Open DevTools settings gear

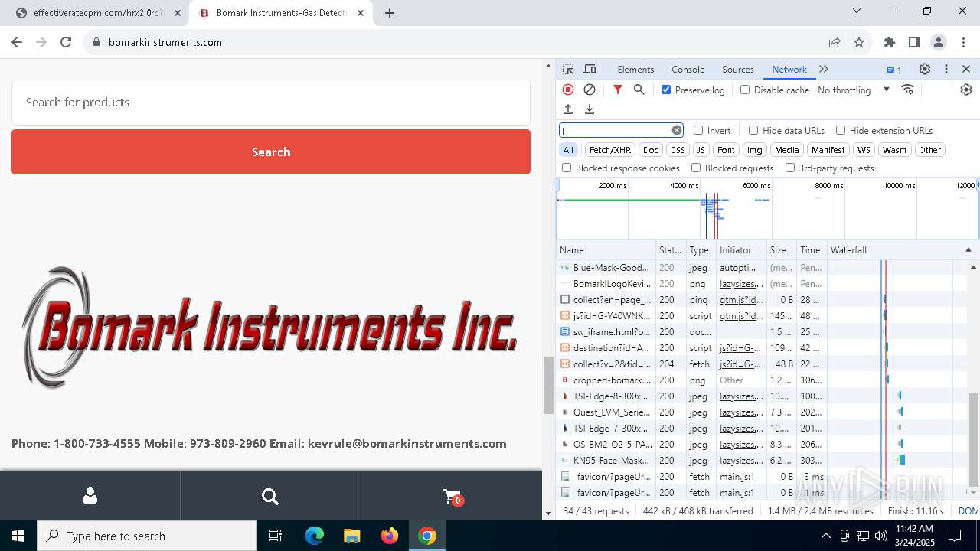[x=925, y=69]
